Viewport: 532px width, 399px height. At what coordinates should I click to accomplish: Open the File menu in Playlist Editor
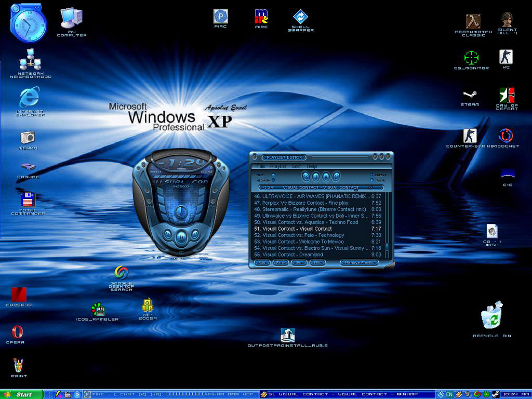coord(260,166)
